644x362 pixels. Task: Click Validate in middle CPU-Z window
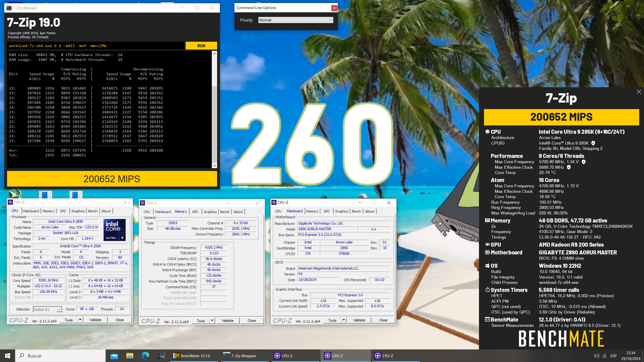click(x=227, y=321)
